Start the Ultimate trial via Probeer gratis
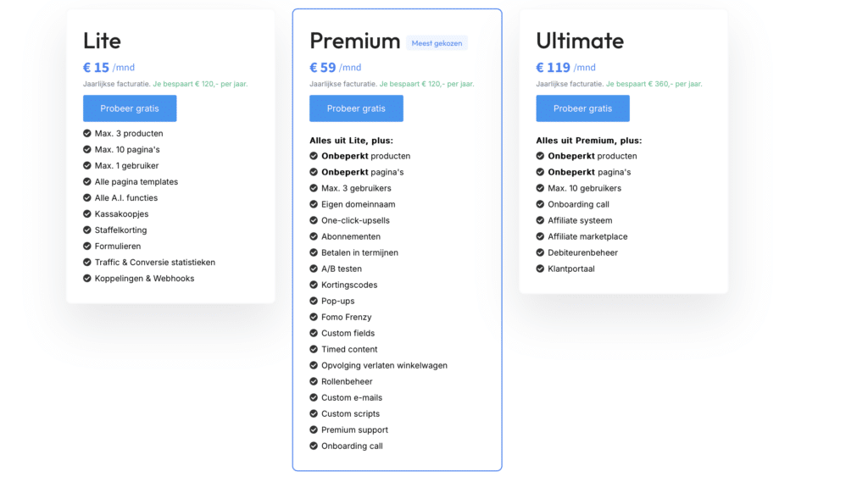 (582, 108)
